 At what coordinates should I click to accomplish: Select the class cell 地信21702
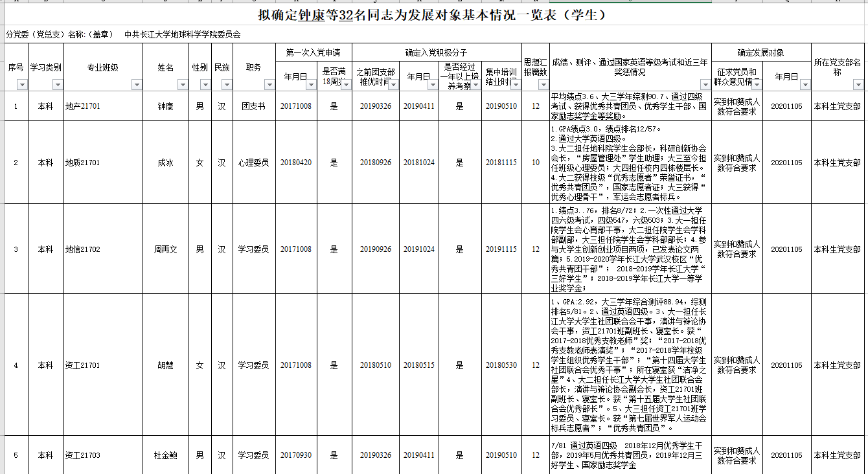[x=103, y=249]
